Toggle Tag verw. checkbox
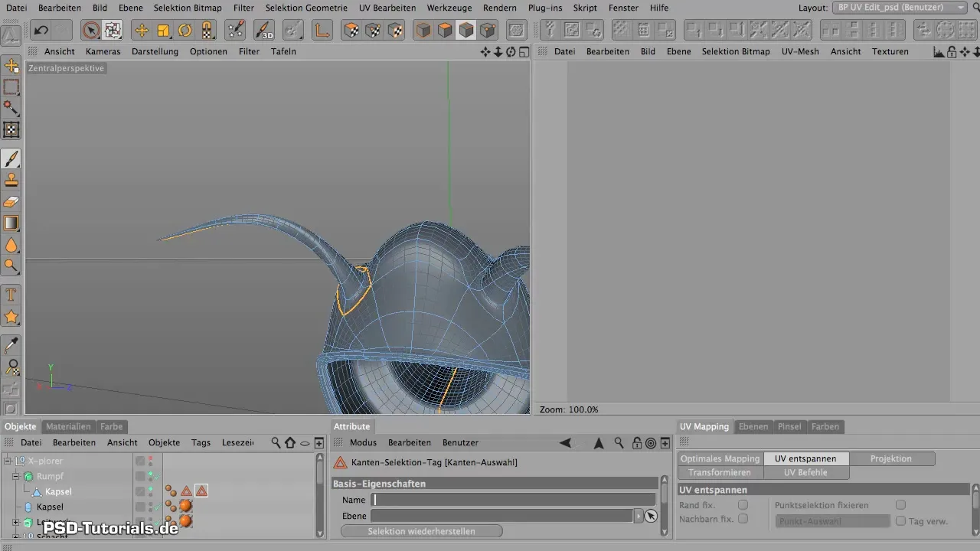Image resolution: width=980 pixels, height=551 pixels. coord(901,521)
